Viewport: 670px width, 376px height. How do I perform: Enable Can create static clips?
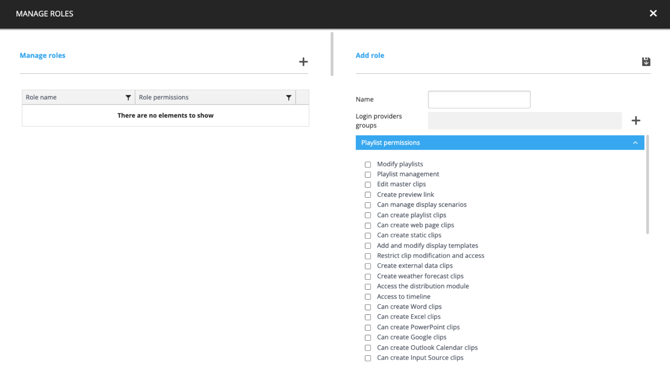(367, 235)
